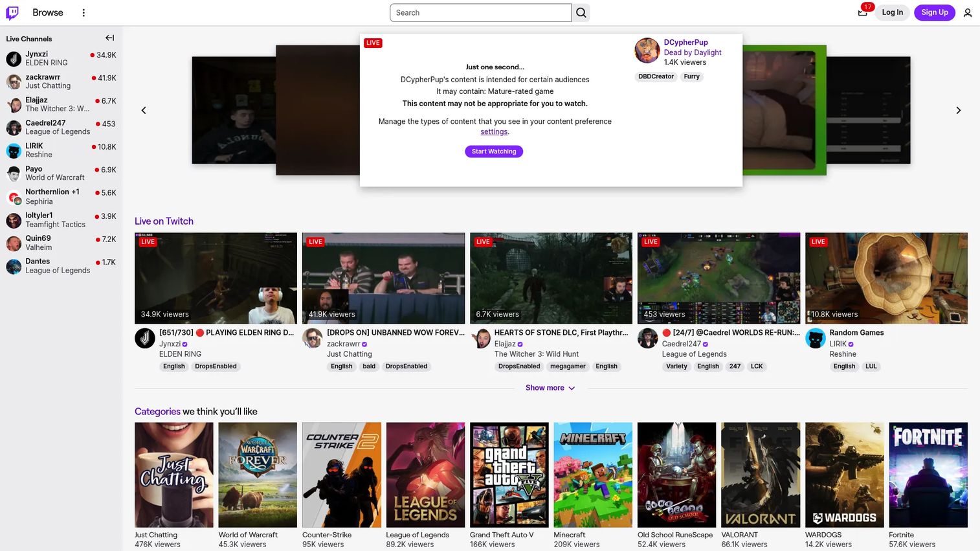
Task: Click LIRIK avatar below Random Games
Action: [816, 338]
